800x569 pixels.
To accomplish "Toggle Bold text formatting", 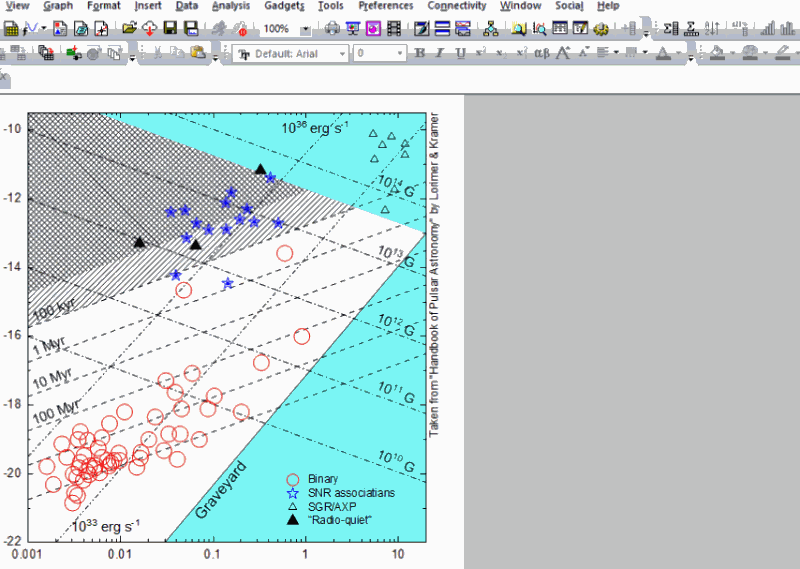I will (421, 52).
